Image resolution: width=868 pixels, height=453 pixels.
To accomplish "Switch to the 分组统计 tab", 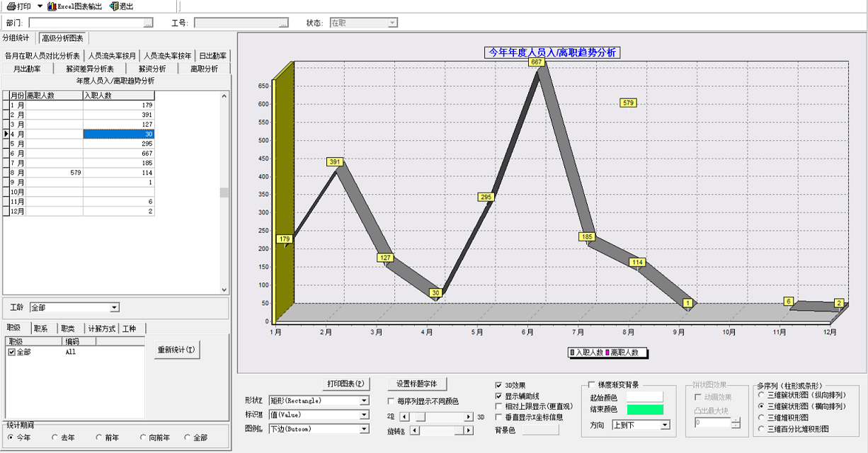I will tap(17, 38).
